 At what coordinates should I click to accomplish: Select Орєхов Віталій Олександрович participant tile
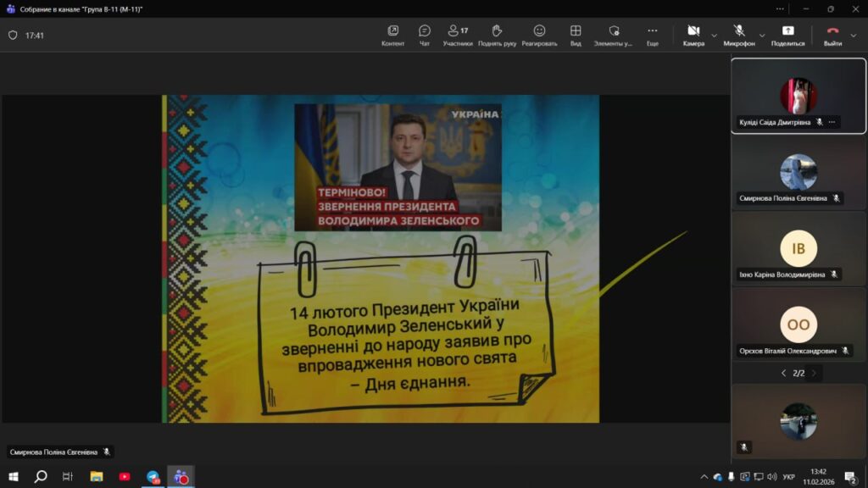(798, 325)
